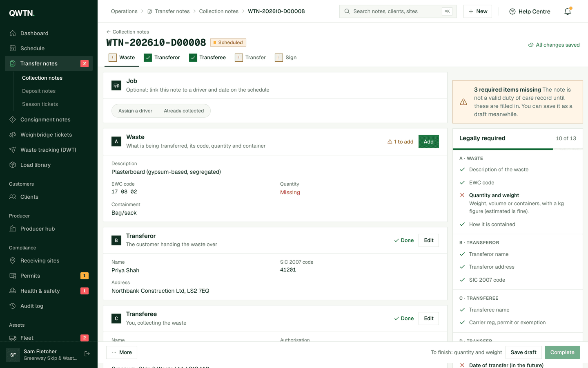Click Operations in the breadcrumb
Image resolution: width=588 pixels, height=368 pixels.
(124, 11)
